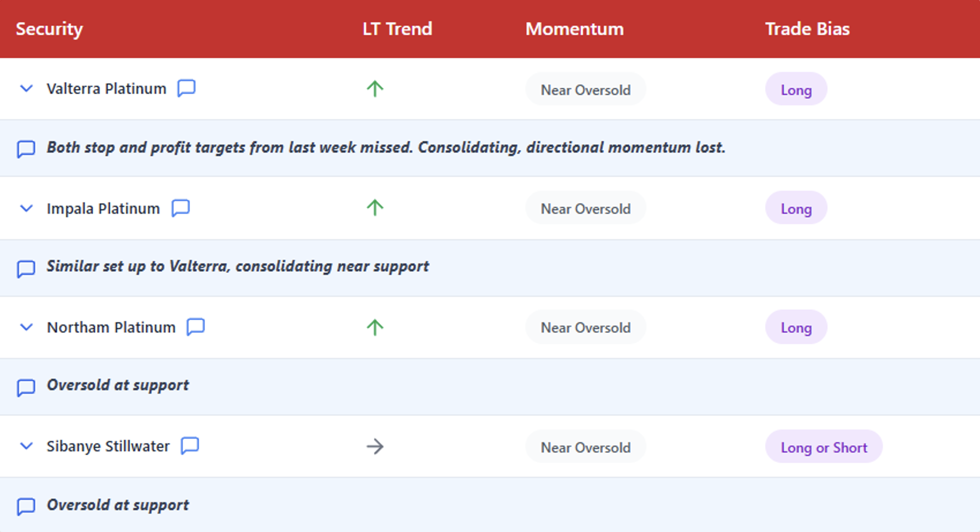Click the Near Oversold badge for Northam Platinum
980x532 pixels.
[x=586, y=327]
